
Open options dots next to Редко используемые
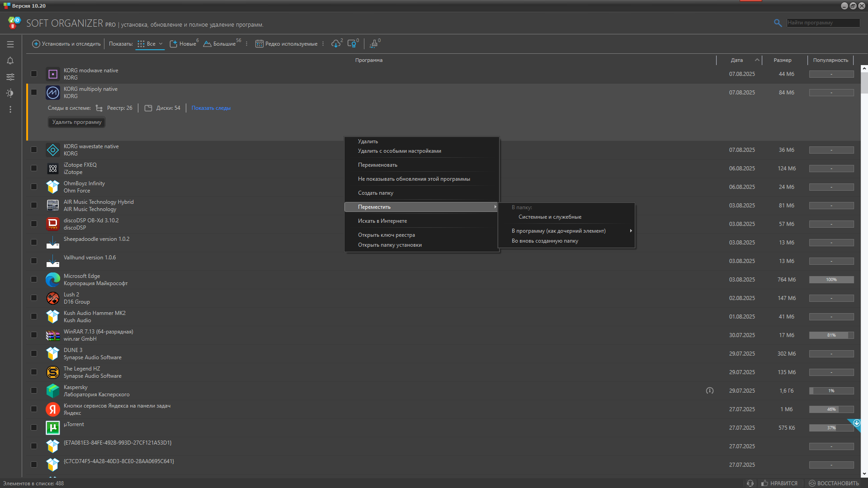[x=323, y=44]
